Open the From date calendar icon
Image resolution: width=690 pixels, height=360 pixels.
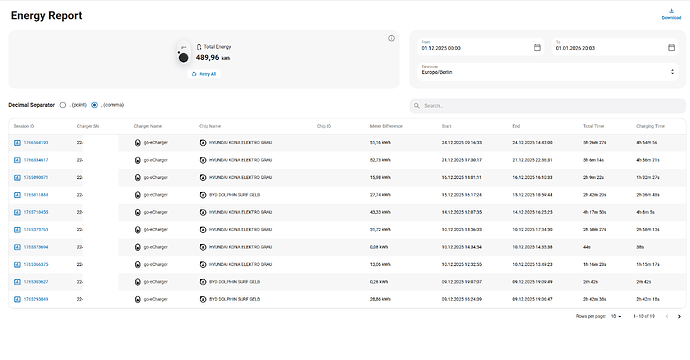pyautogui.click(x=537, y=47)
